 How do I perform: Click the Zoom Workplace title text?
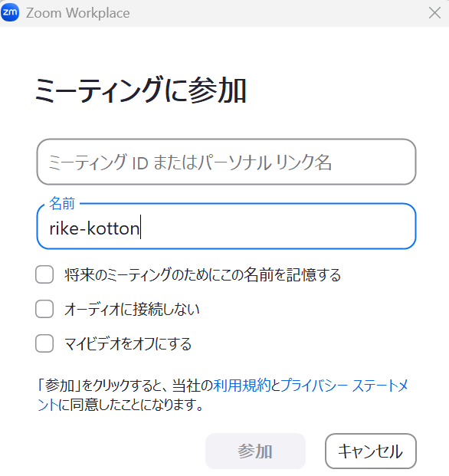[x=78, y=13]
